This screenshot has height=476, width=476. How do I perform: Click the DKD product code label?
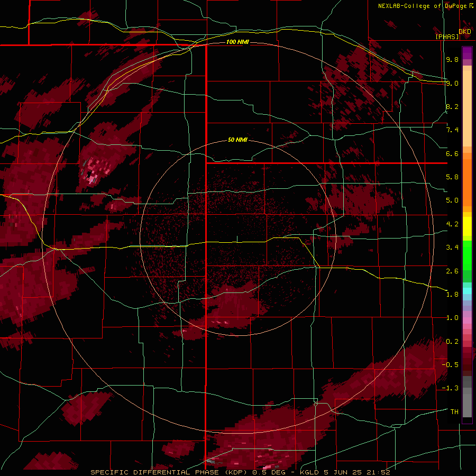[x=465, y=32]
